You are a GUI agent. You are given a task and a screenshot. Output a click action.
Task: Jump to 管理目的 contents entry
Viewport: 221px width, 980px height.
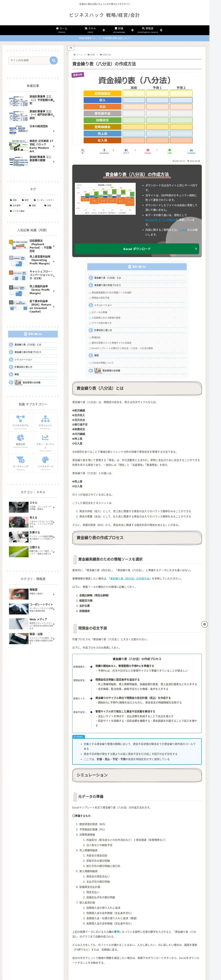pyautogui.click(x=96, y=337)
